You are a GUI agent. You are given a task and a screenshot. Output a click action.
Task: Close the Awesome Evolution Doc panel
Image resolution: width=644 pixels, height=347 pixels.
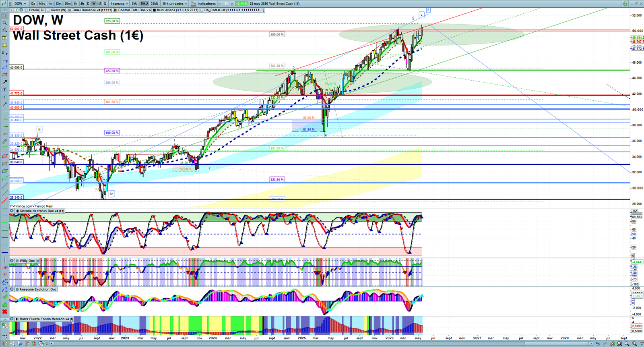pyautogui.click(x=12, y=289)
